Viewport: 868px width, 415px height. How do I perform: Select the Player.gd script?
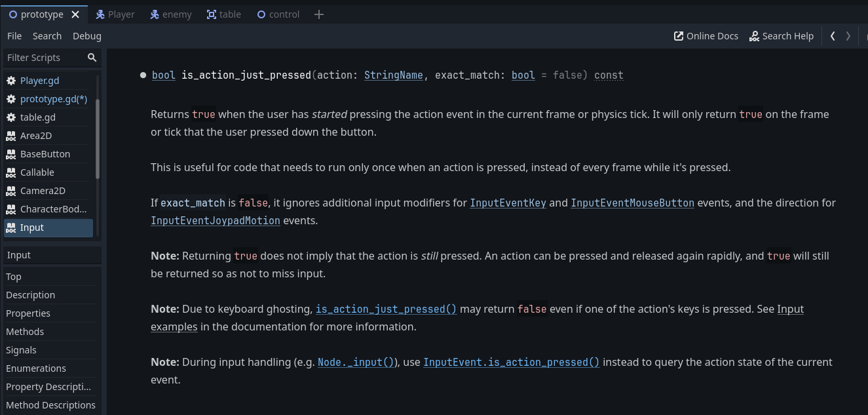pos(48,81)
